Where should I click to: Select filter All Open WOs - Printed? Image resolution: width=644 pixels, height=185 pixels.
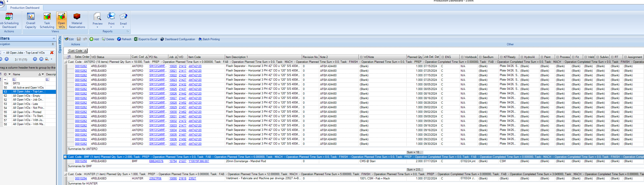[x=27, y=112]
